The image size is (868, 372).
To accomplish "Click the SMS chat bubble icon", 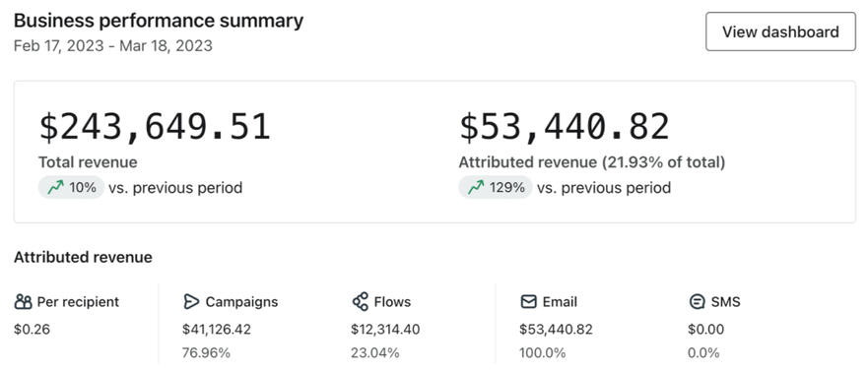I will (x=697, y=302).
